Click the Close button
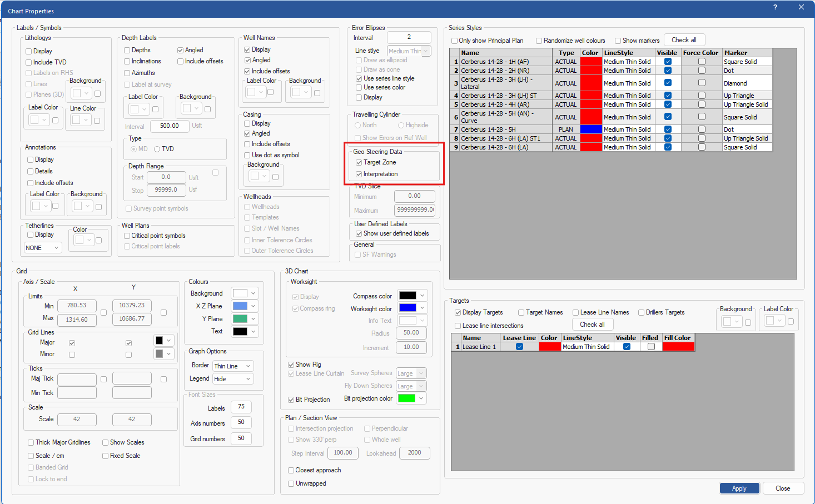The image size is (815, 504). pos(783,488)
